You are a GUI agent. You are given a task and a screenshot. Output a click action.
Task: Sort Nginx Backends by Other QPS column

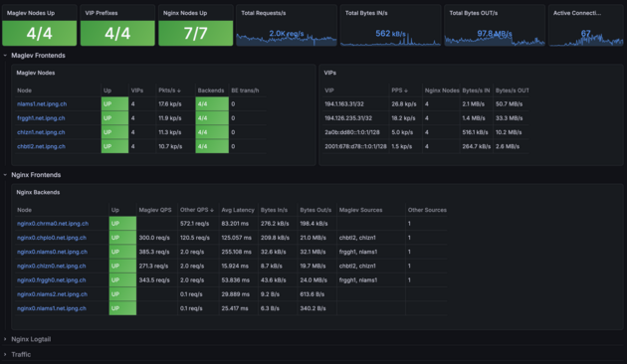point(196,210)
